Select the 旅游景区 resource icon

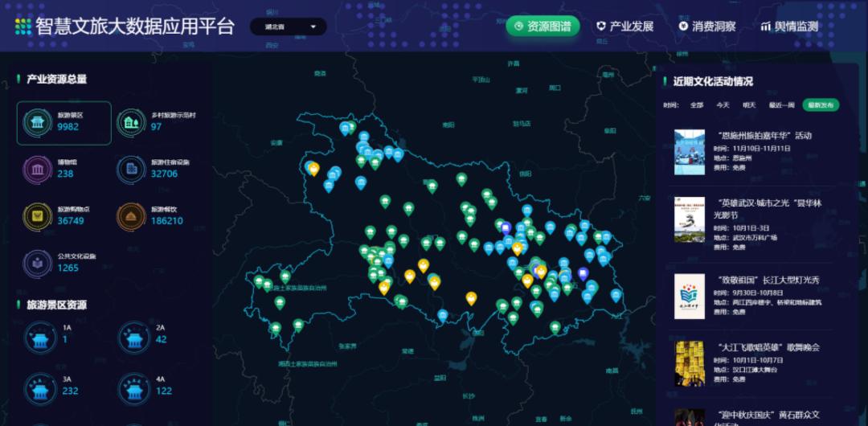pos(37,122)
